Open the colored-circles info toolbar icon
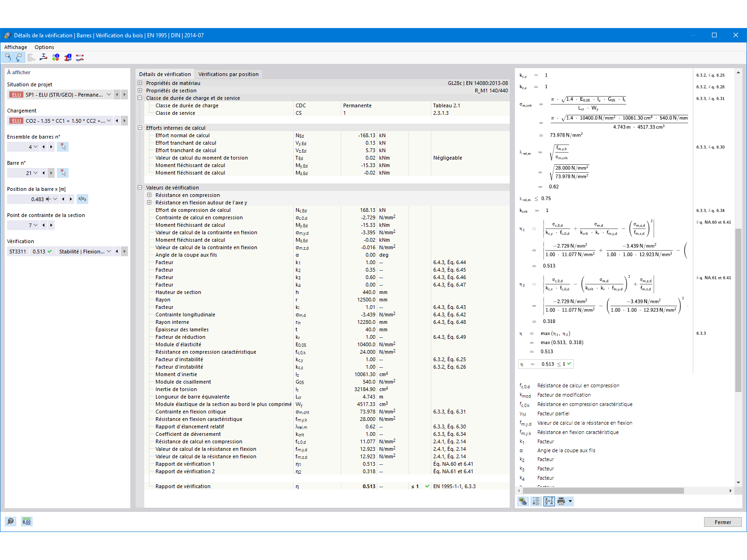Screen dimensions: 747x560 tap(56, 57)
